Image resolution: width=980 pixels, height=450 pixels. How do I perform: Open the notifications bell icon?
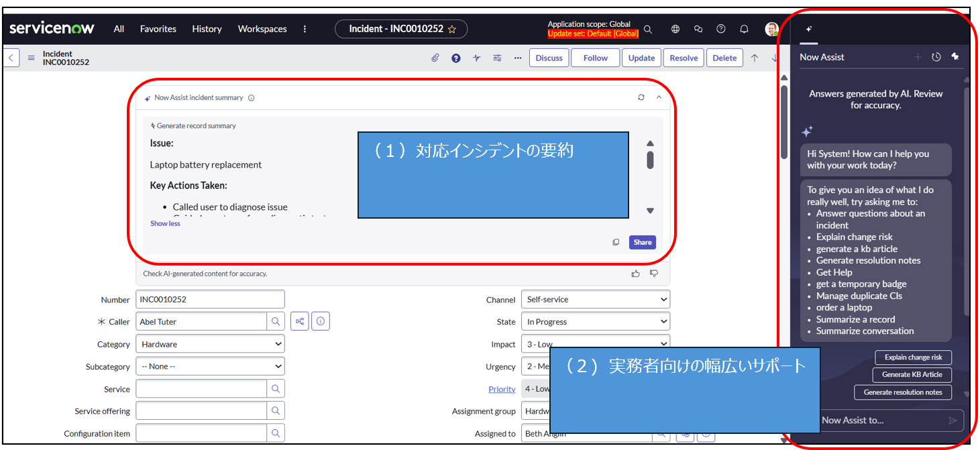[x=744, y=29]
